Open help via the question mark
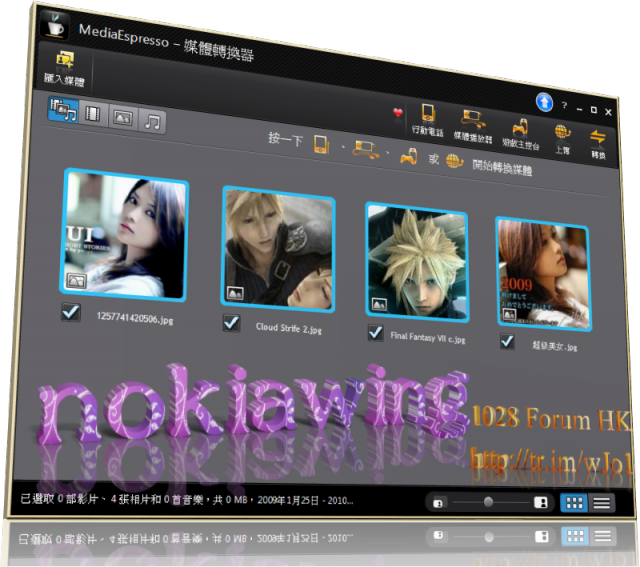 click(564, 105)
